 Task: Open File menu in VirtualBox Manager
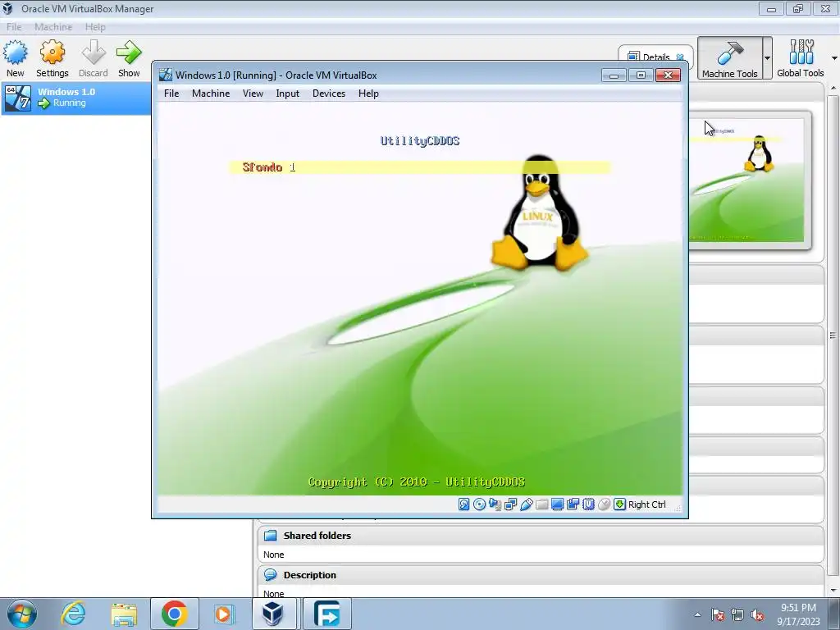14,27
